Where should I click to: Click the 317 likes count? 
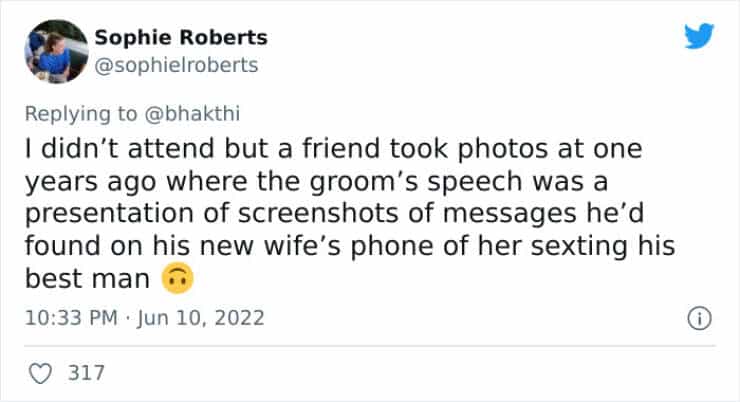pos(84,374)
